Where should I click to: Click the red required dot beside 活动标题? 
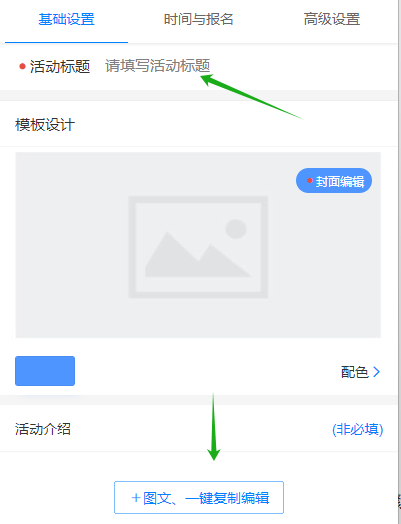(22, 66)
